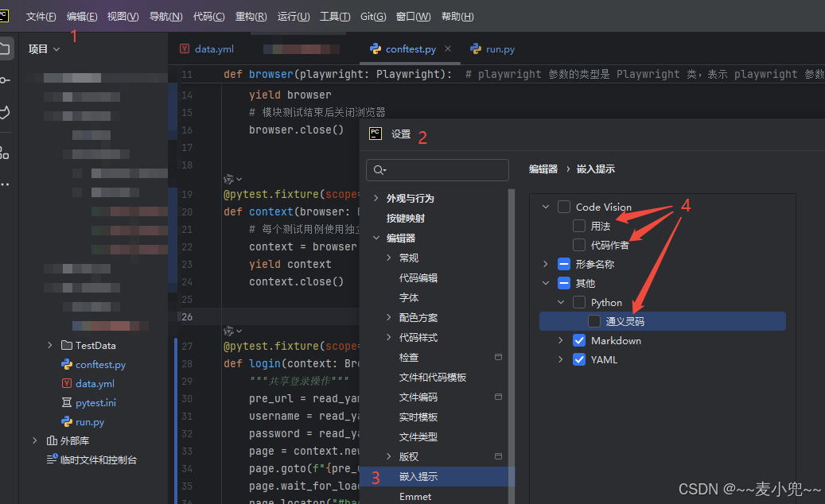825x504 pixels.
Task: Enable the 用法 (Usages) checkbox
Action: pyautogui.click(x=579, y=226)
